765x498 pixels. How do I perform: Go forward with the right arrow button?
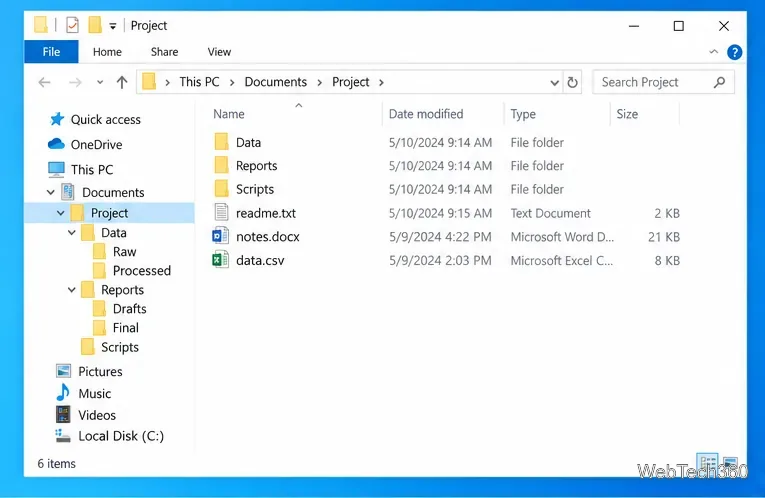pyautogui.click(x=75, y=82)
